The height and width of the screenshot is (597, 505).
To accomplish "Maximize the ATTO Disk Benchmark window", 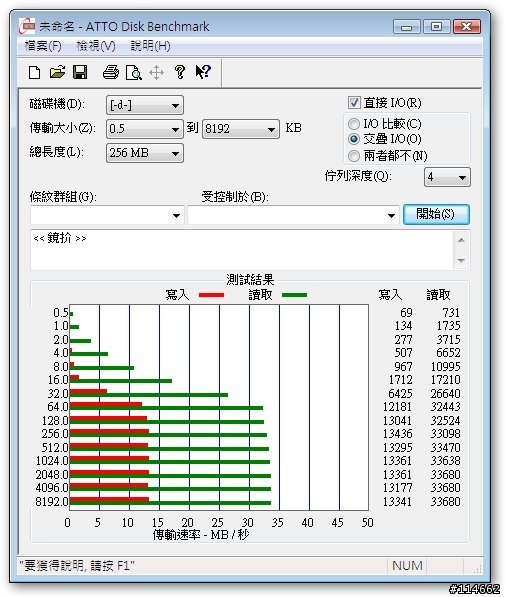I will pos(436,27).
